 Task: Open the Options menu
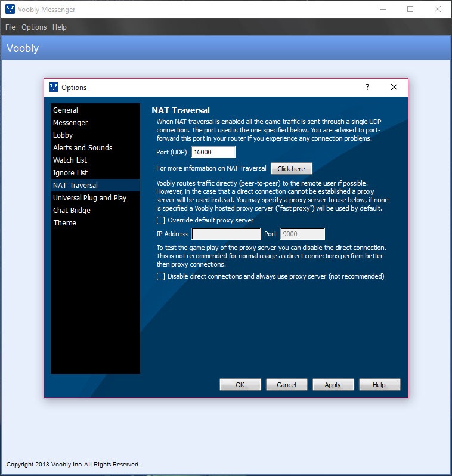coord(34,27)
